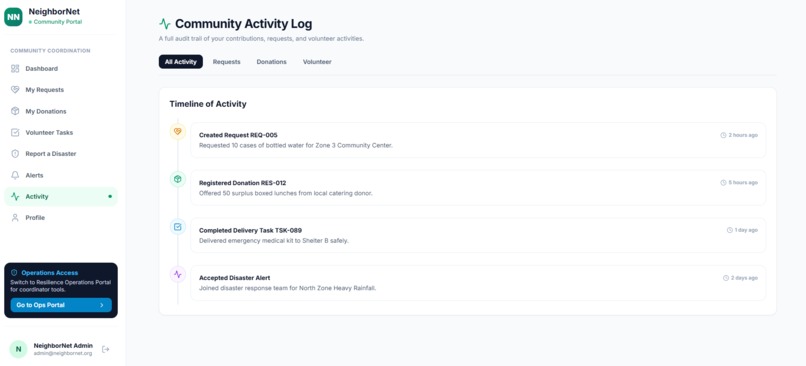Click the box icon for Registered Donation RES-012
This screenshot has width=806, height=366.
coord(177,179)
